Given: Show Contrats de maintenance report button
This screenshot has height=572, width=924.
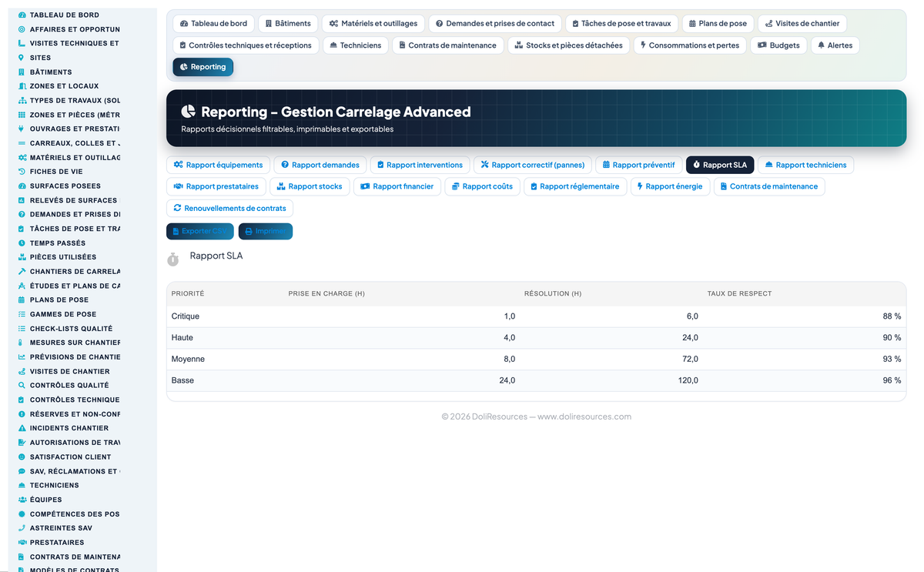Looking at the screenshot, I should (769, 186).
